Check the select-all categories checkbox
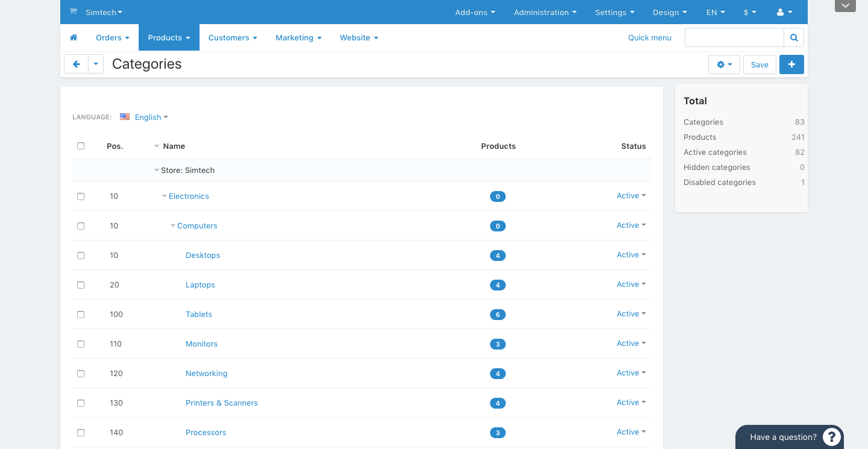 click(x=81, y=146)
